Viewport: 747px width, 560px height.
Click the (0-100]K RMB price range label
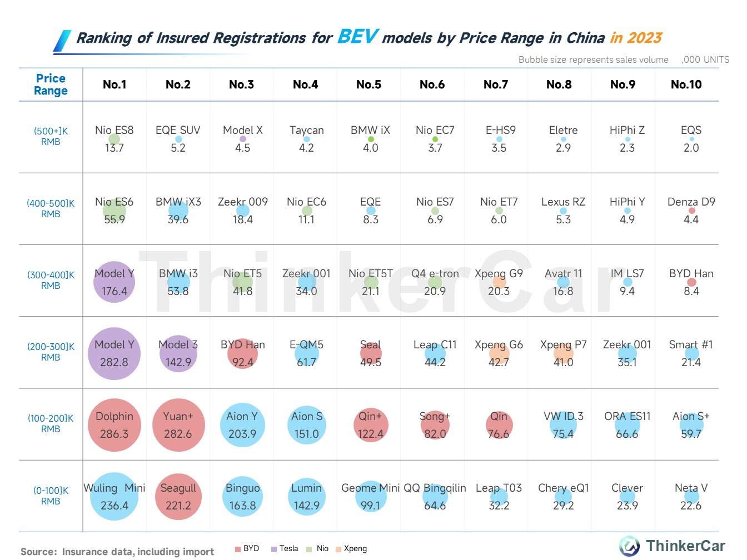[51, 496]
